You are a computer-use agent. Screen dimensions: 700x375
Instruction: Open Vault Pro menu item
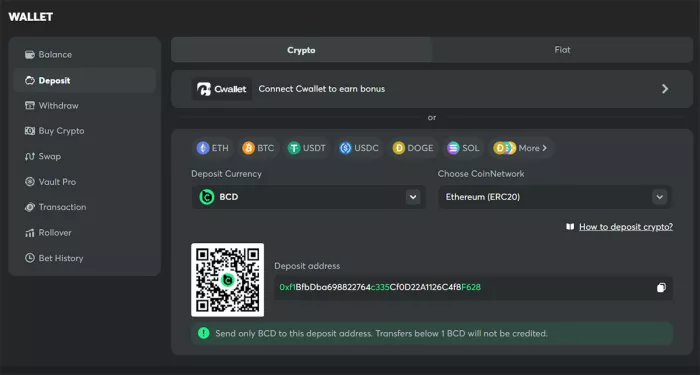(x=85, y=182)
